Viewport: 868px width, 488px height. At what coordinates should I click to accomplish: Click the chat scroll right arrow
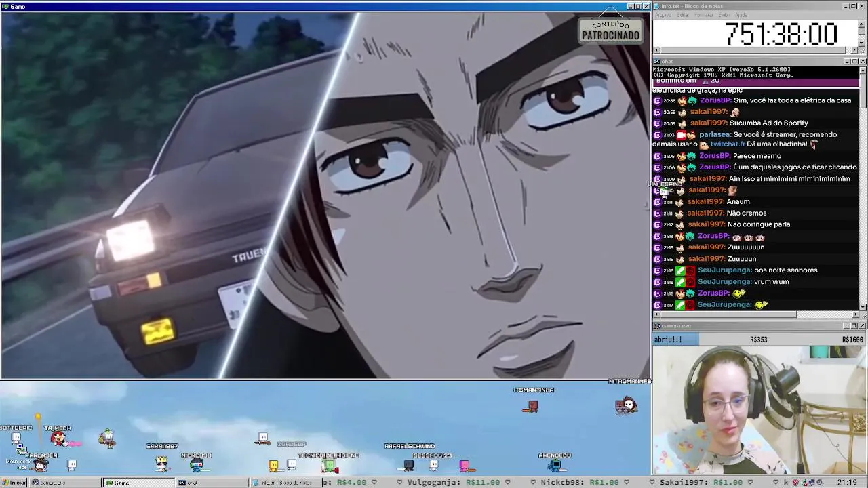pos(854,314)
